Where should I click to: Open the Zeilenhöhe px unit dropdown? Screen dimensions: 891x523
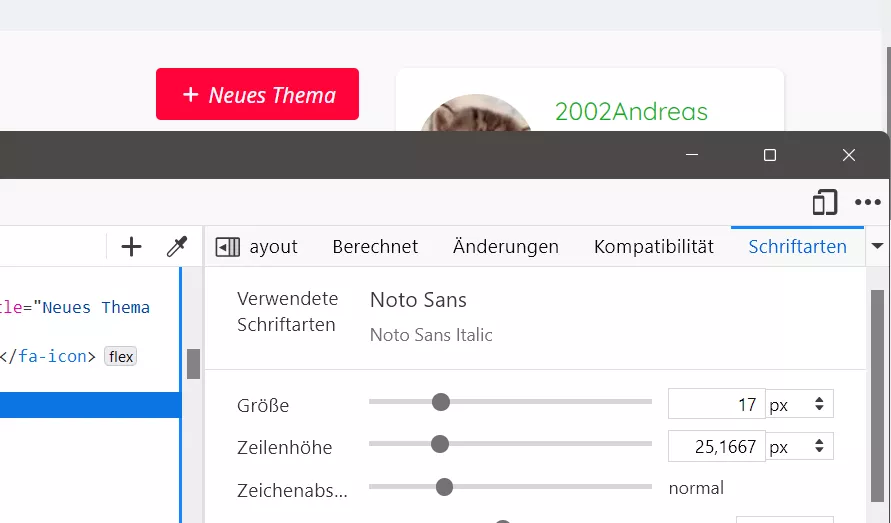click(x=800, y=446)
